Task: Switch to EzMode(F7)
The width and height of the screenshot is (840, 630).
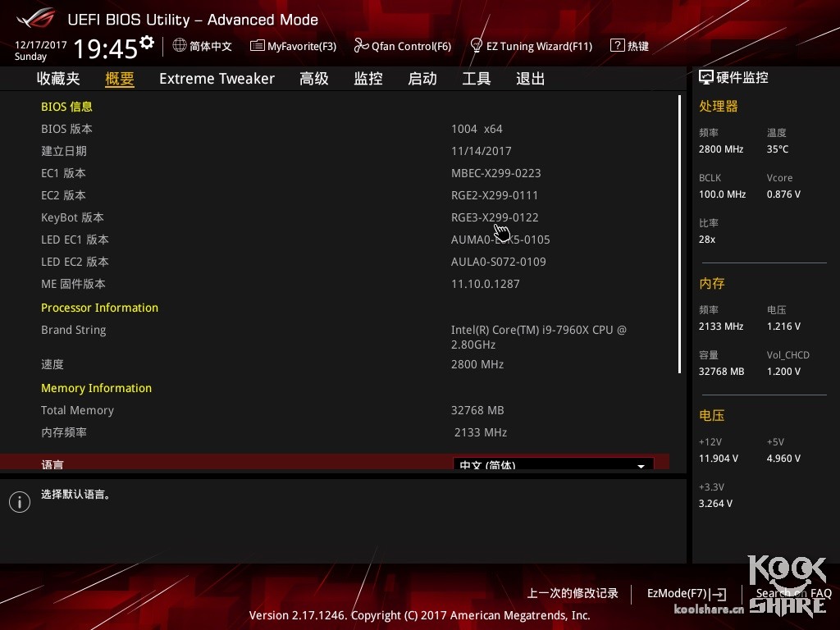Action: [687, 594]
